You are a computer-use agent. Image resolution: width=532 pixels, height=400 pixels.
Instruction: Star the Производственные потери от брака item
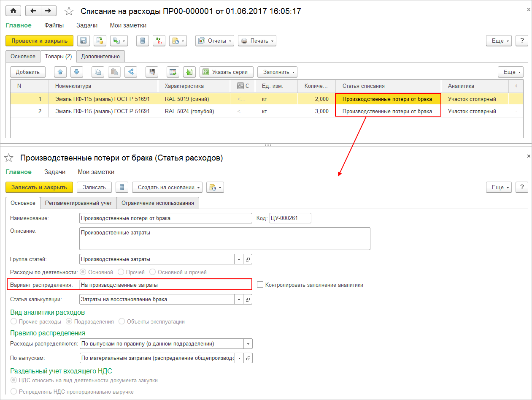point(8,158)
